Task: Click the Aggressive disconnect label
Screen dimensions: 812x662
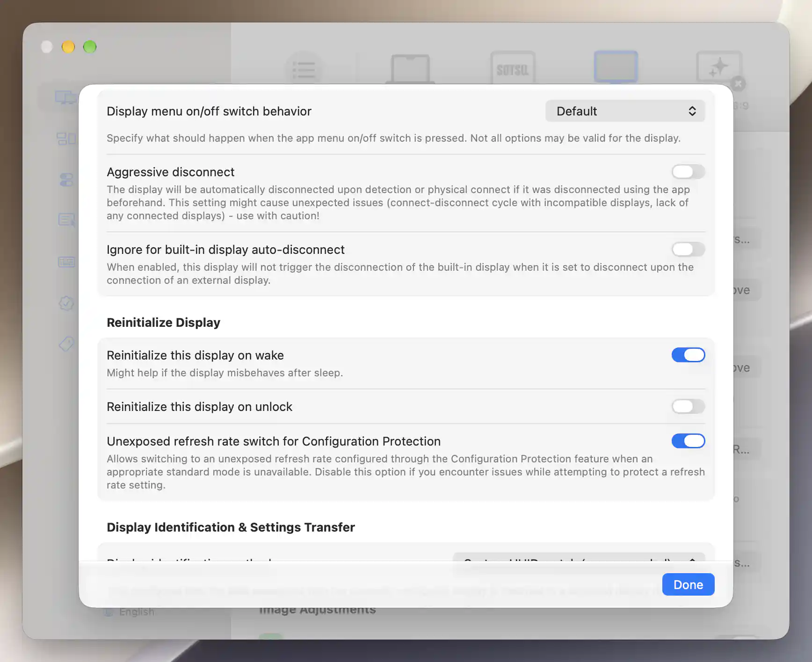Action: point(170,172)
